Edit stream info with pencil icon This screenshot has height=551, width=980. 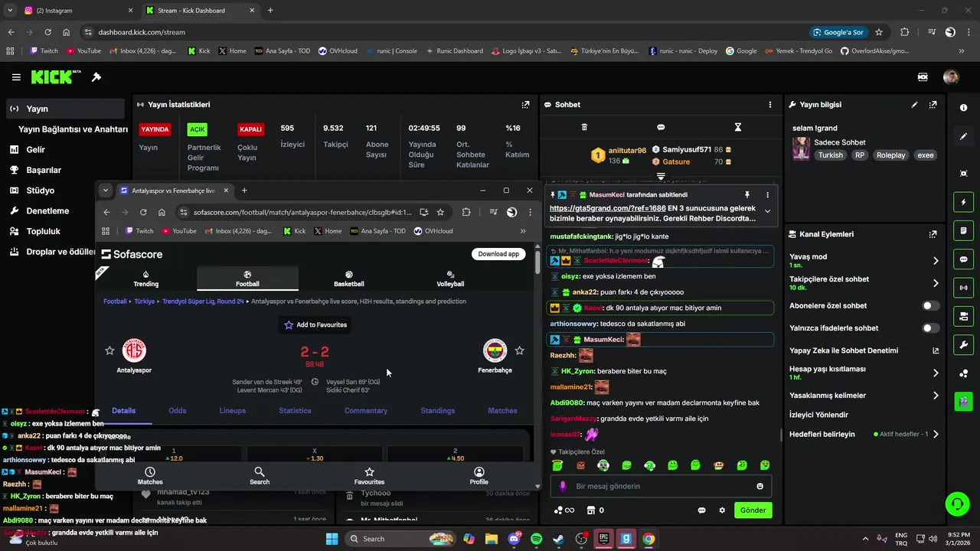click(x=914, y=105)
